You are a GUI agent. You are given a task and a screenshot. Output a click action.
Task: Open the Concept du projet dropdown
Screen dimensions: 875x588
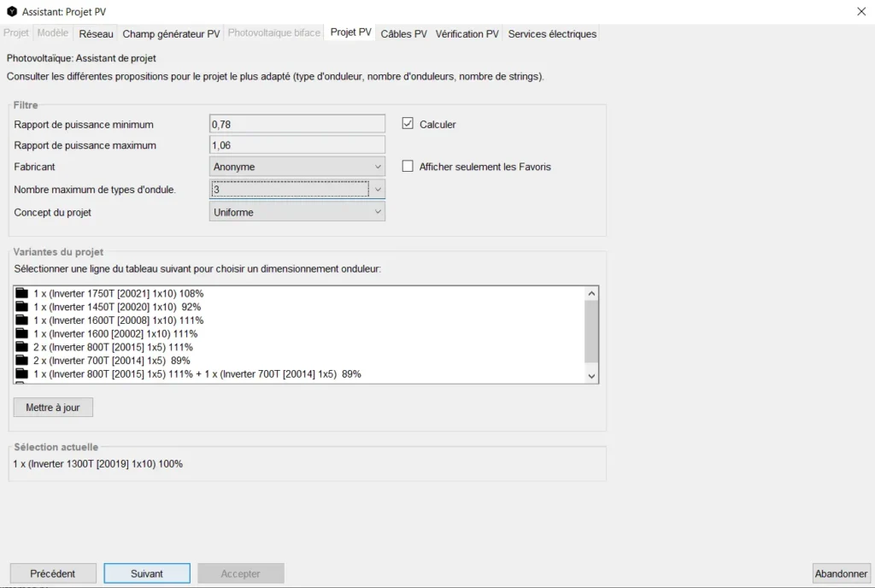click(x=297, y=212)
